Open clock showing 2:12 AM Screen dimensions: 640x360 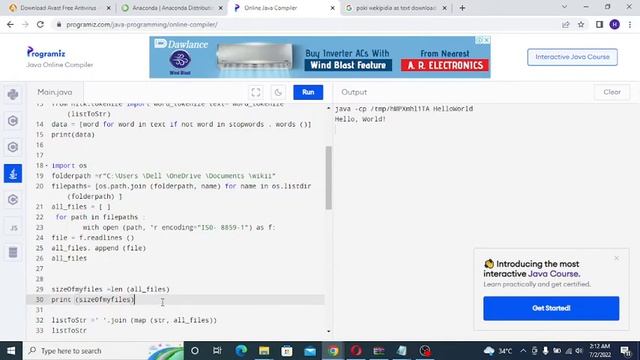599,351
